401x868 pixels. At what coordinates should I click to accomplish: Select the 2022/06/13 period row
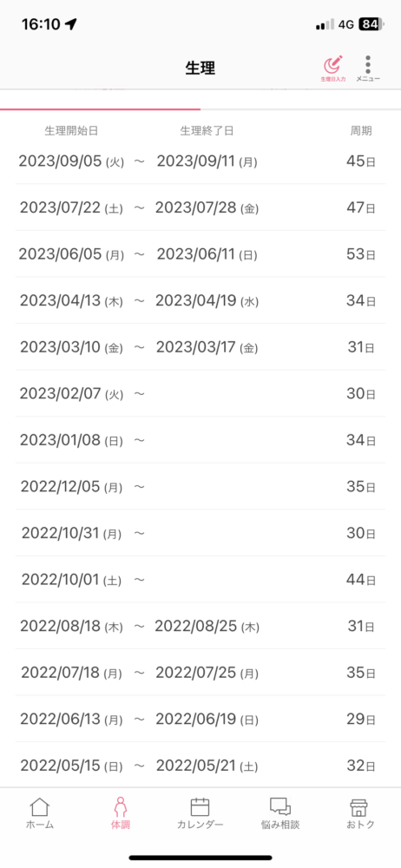point(200,719)
